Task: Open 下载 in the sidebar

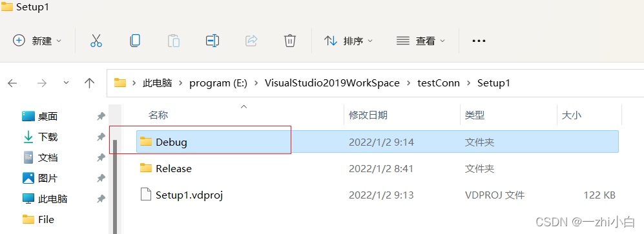Action: (x=48, y=137)
